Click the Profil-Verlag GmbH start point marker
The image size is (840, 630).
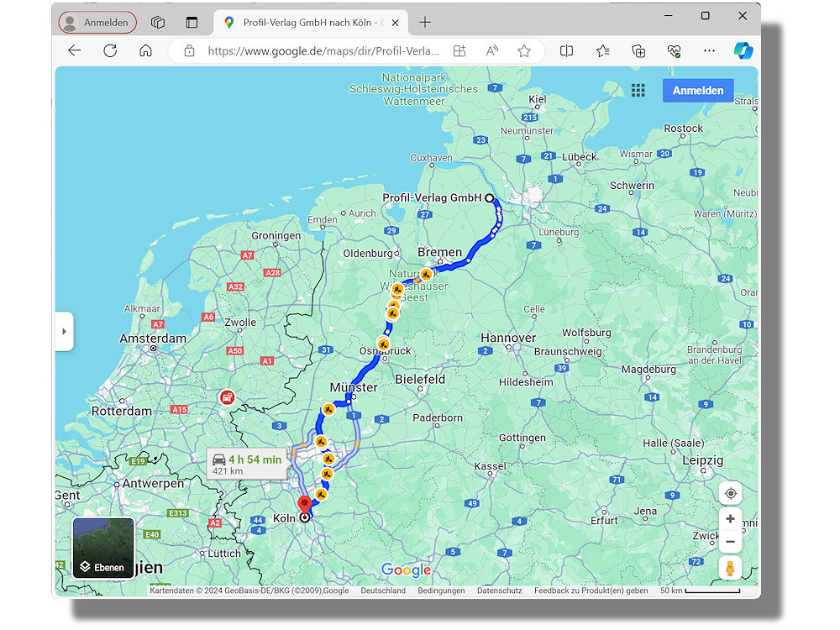[x=489, y=197]
